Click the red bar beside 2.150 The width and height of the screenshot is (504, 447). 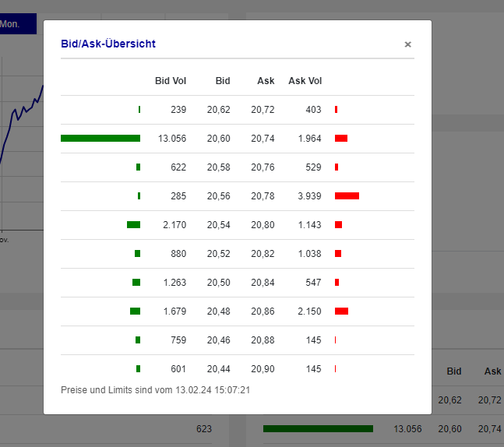[341, 311]
